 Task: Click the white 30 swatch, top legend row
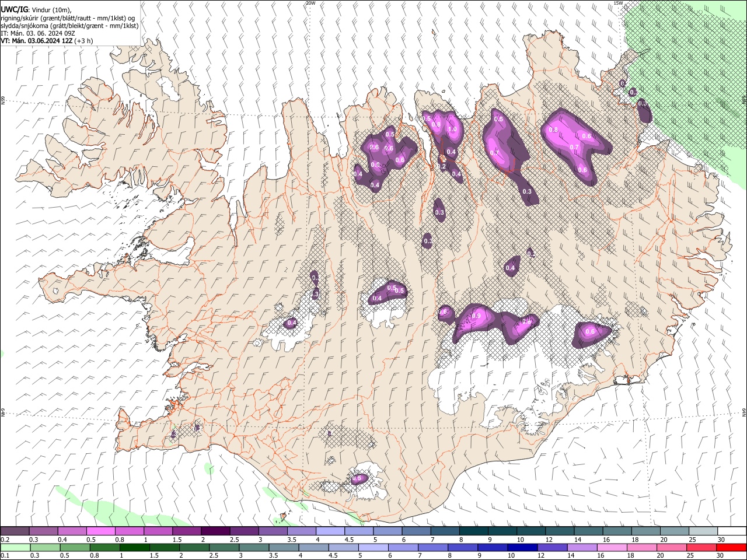tap(732, 531)
